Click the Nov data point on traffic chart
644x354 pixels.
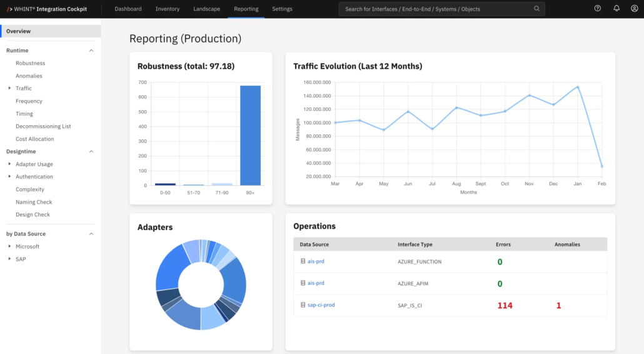529,95
